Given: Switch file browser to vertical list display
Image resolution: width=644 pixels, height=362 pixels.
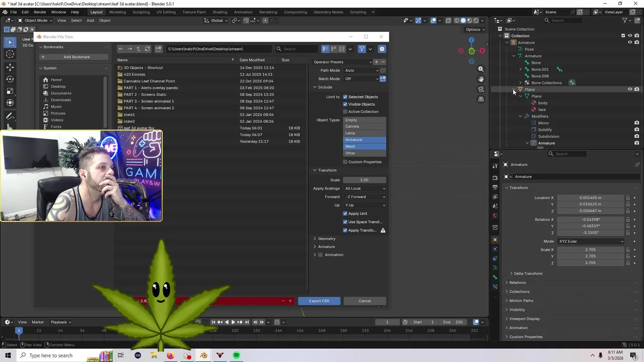Looking at the screenshot, I should [x=325, y=49].
